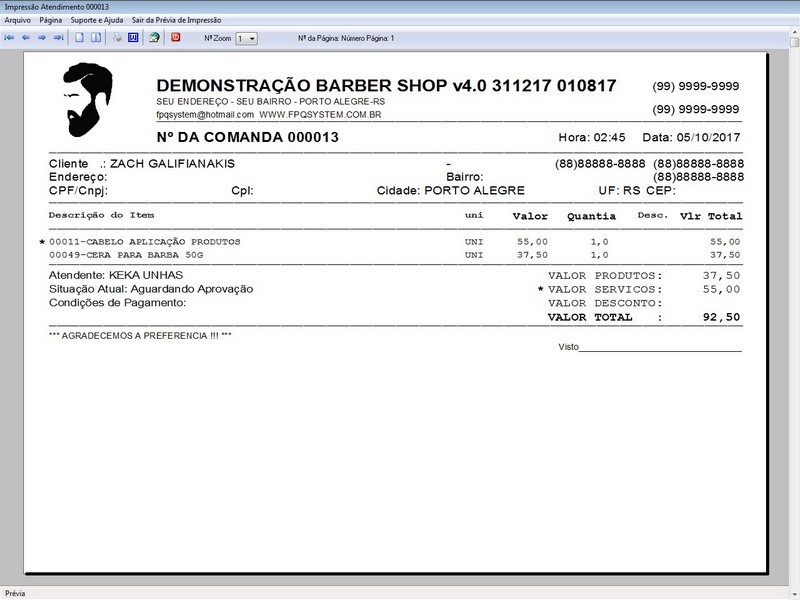The image size is (800, 600).
Task: Click the globe email/web export icon
Action: pos(154,38)
